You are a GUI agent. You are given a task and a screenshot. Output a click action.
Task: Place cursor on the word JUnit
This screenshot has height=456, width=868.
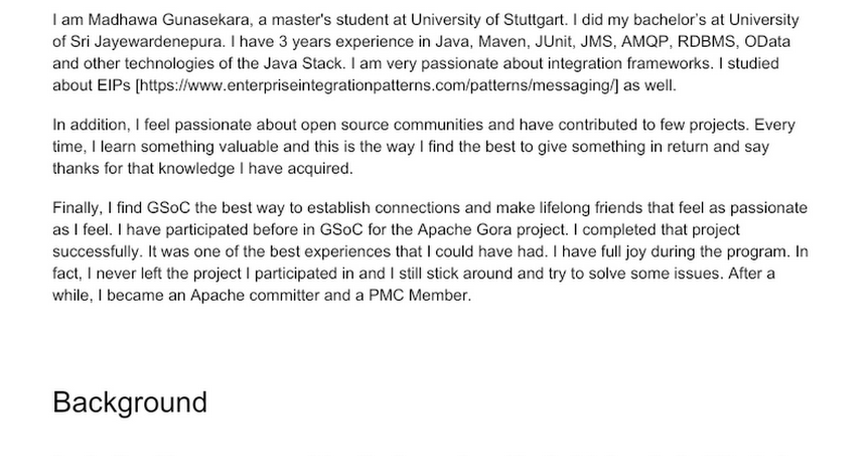(545, 42)
